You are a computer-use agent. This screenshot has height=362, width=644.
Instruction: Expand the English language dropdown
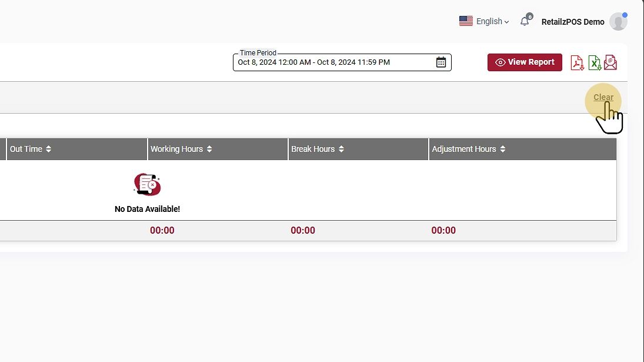pos(493,21)
